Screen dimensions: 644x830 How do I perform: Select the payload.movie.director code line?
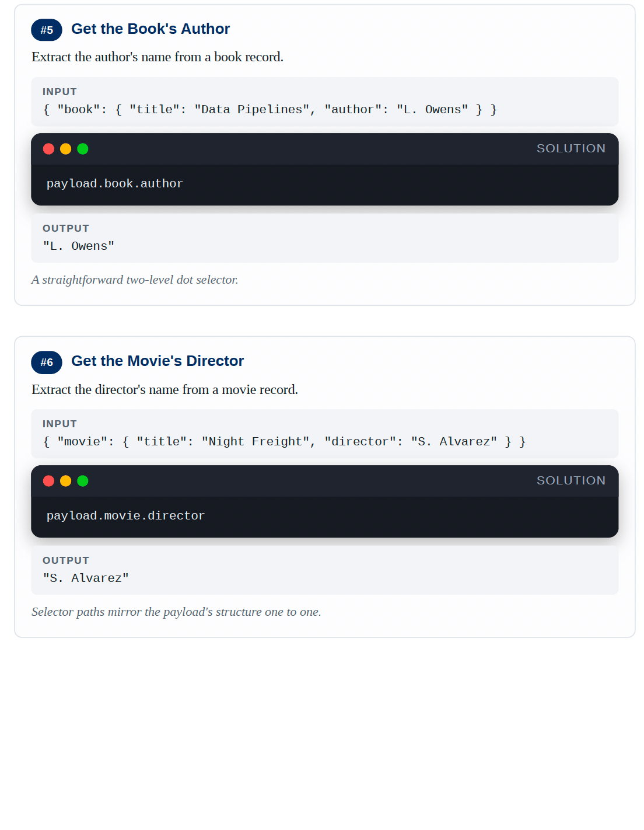click(125, 516)
